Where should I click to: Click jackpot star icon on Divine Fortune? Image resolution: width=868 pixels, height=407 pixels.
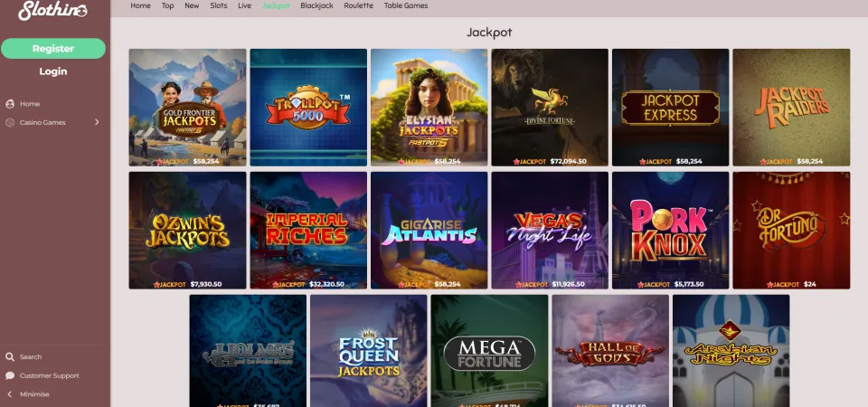pos(516,162)
